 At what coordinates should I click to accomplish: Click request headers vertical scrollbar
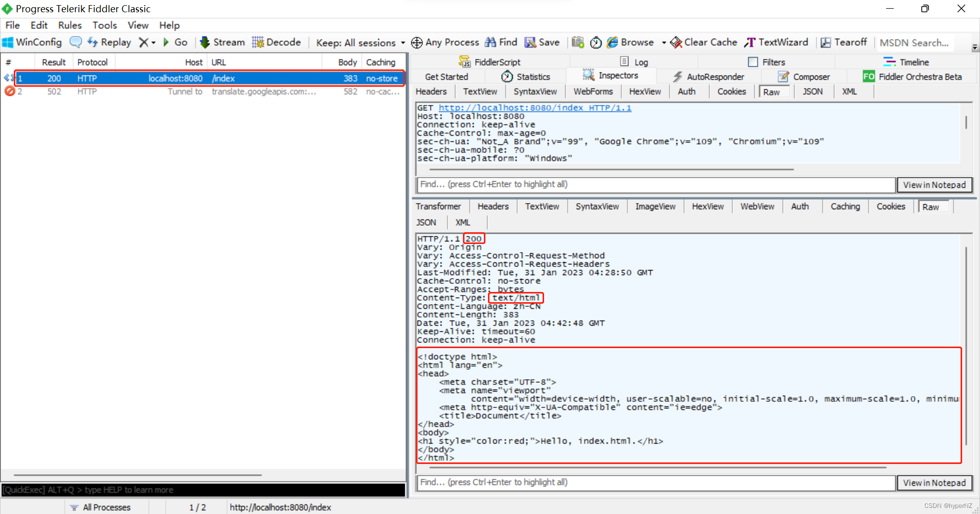pyautogui.click(x=966, y=122)
